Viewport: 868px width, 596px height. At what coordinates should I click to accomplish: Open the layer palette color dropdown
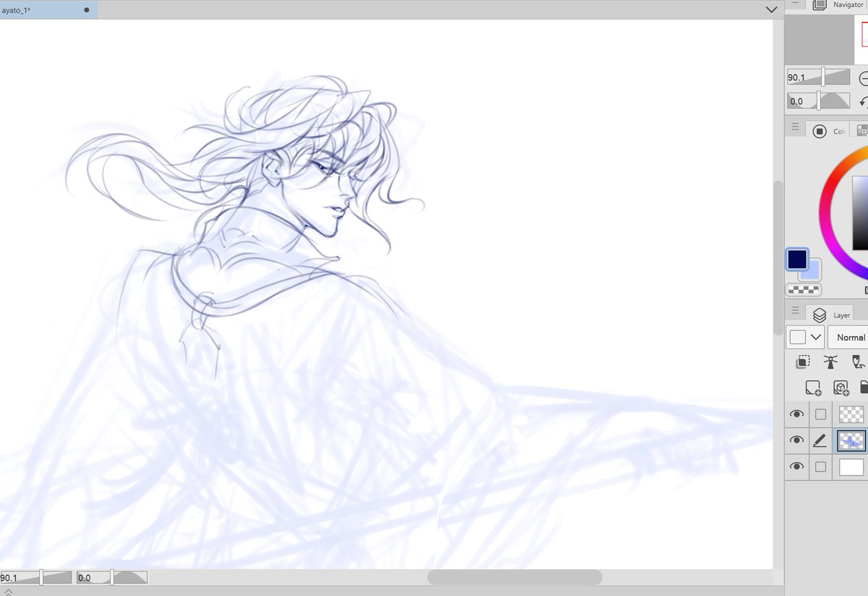coord(806,337)
